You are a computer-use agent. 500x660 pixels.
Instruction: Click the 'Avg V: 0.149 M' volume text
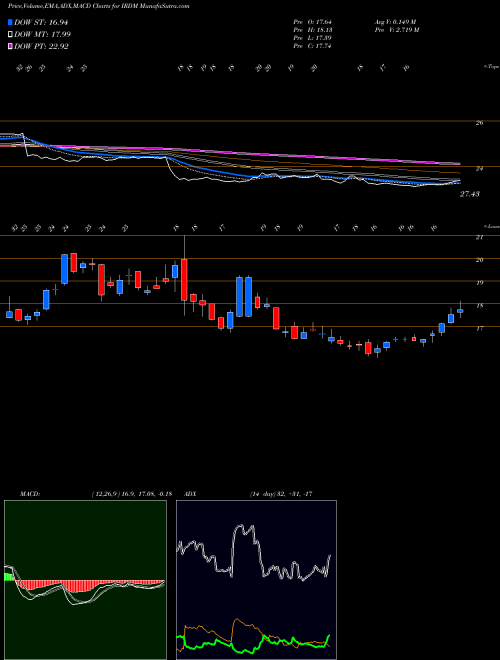pos(394,22)
